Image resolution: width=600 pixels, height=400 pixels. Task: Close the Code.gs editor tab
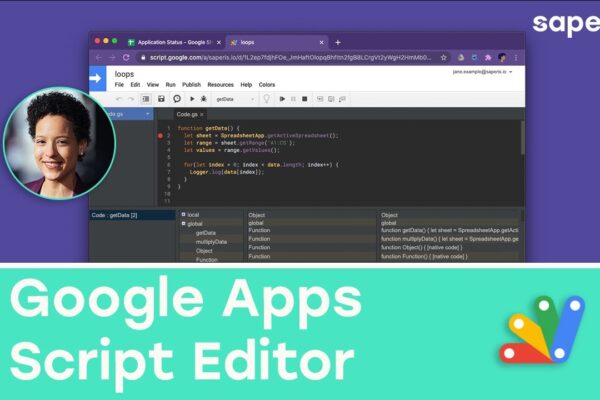pyautogui.click(x=202, y=114)
